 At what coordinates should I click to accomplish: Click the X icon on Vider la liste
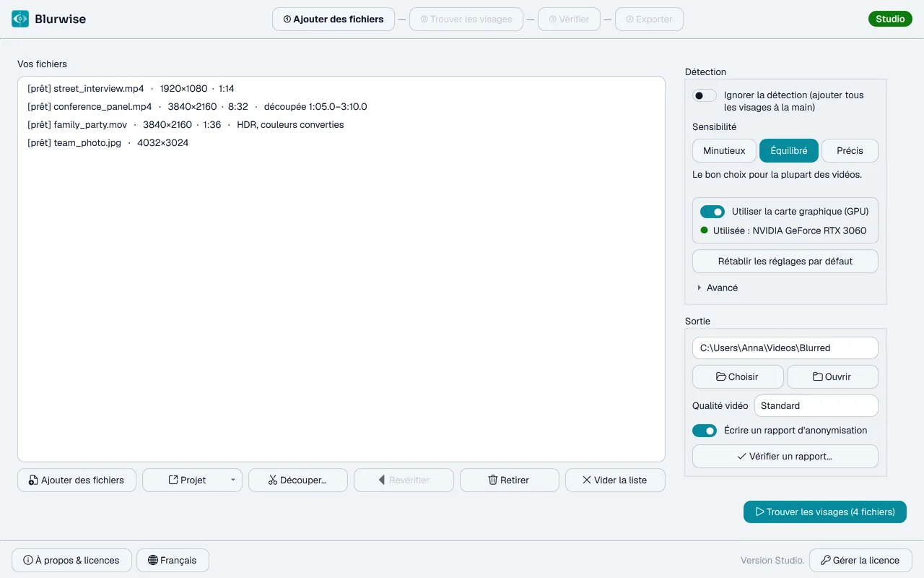586,480
